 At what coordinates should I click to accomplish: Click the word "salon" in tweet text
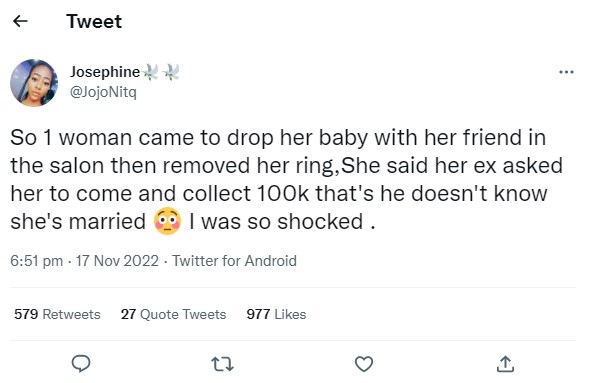(x=77, y=166)
